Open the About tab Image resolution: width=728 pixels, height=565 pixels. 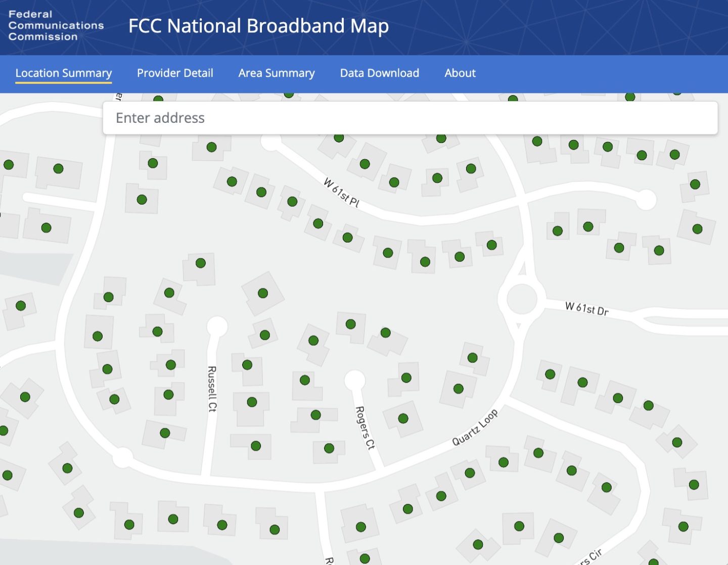pos(460,73)
